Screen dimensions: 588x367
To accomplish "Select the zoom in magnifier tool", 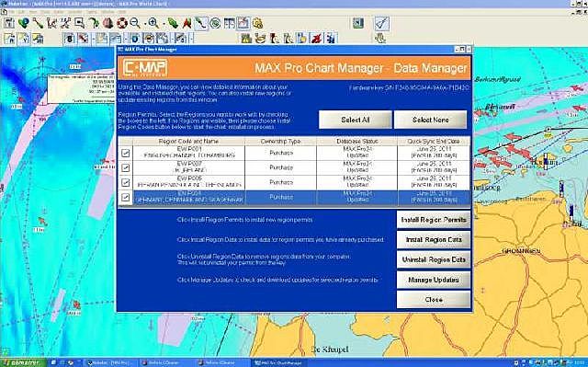I will tap(153, 23).
